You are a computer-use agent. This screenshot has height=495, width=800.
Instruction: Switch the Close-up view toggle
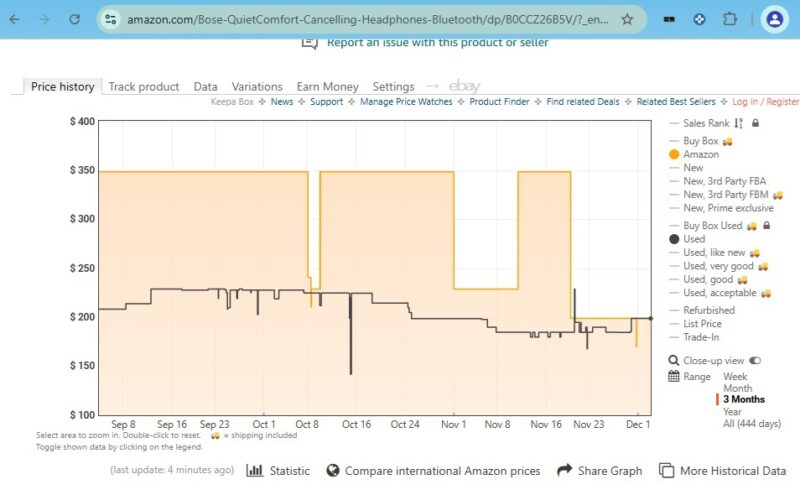coord(755,360)
